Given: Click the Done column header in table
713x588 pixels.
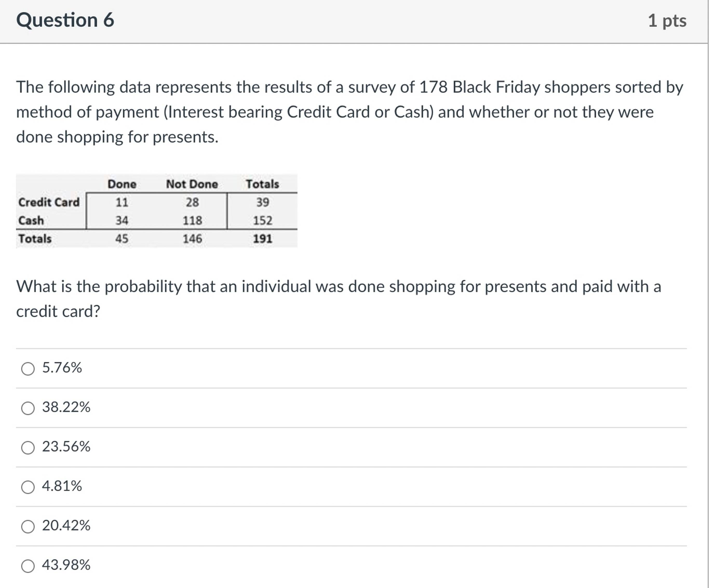Looking at the screenshot, I should tap(122, 184).
